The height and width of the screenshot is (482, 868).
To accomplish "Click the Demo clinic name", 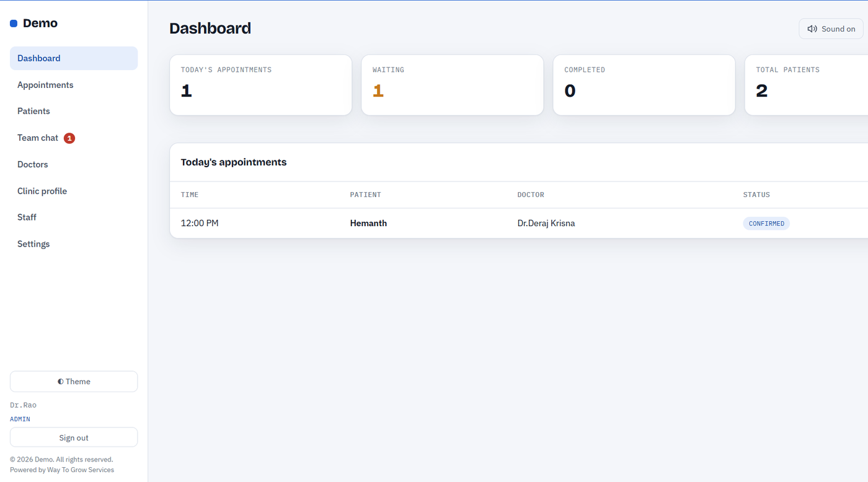I will 40,24.
